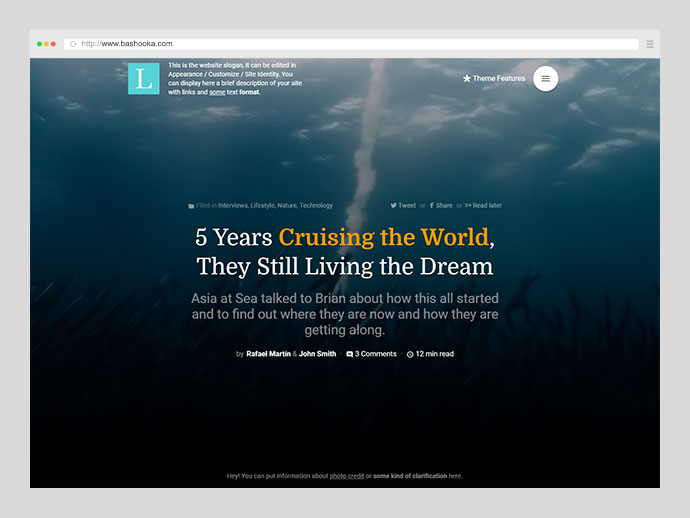
Task: Open the browser menu icon at far right
Action: [x=650, y=44]
